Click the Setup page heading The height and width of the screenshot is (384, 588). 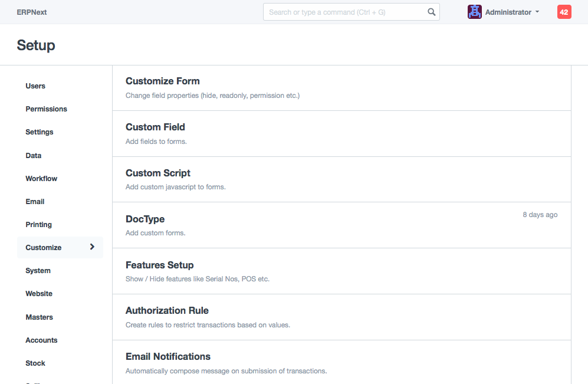click(36, 45)
